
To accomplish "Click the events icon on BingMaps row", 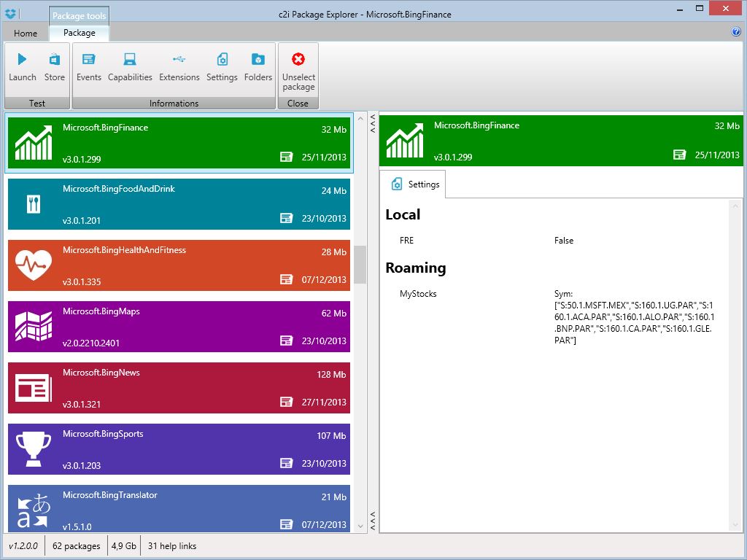I will pos(286,341).
